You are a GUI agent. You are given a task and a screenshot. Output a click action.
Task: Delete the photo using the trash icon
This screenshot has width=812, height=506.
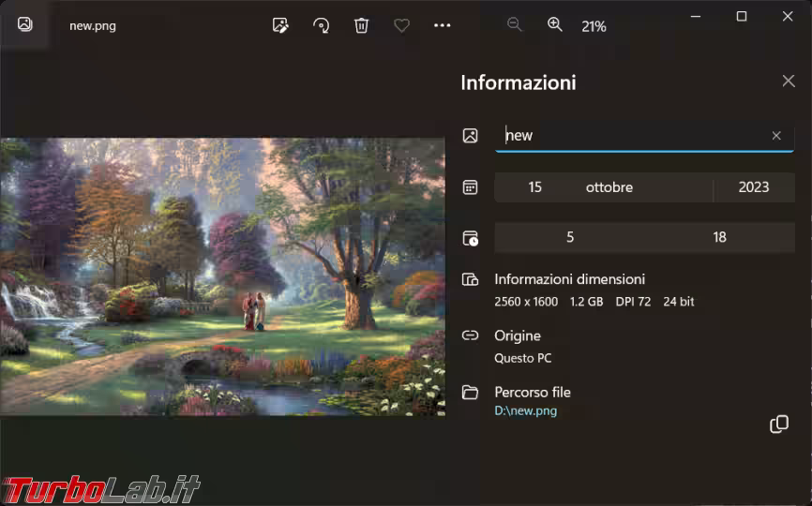click(362, 25)
